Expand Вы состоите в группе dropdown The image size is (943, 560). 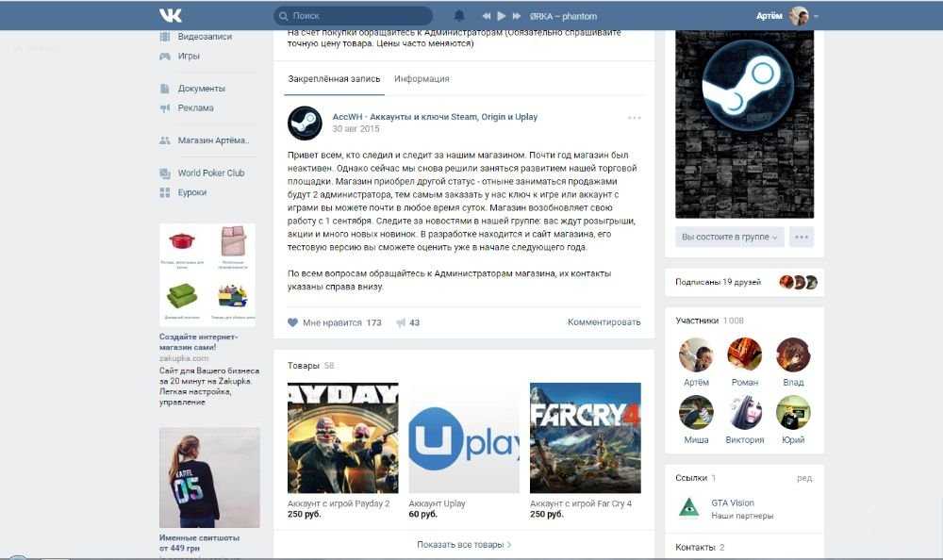pos(730,237)
